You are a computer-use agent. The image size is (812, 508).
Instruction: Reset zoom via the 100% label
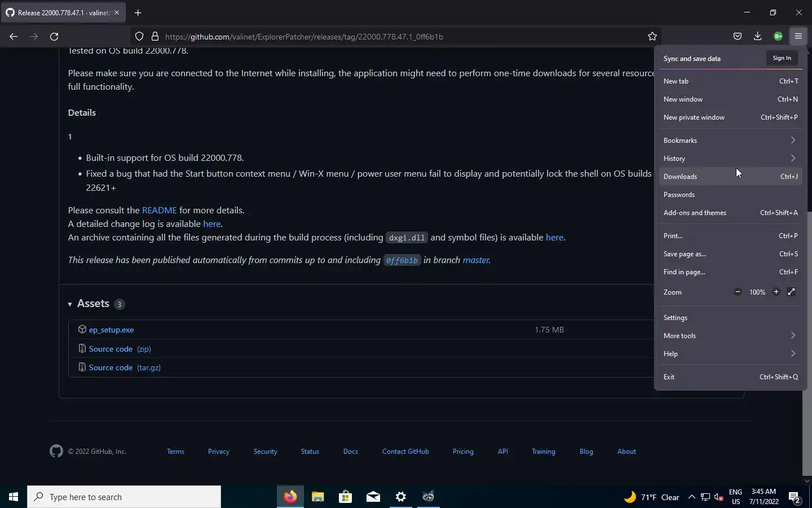tap(757, 292)
